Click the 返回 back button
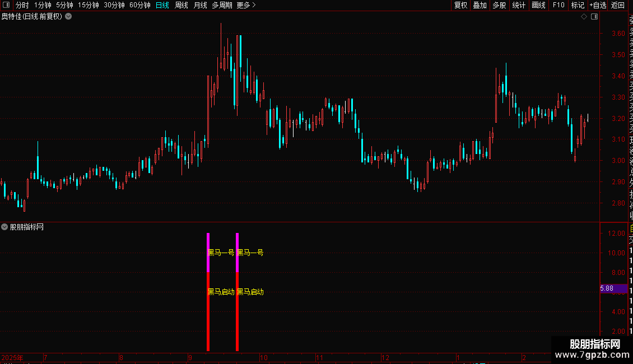The width and height of the screenshot is (633, 364). (x=618, y=5)
